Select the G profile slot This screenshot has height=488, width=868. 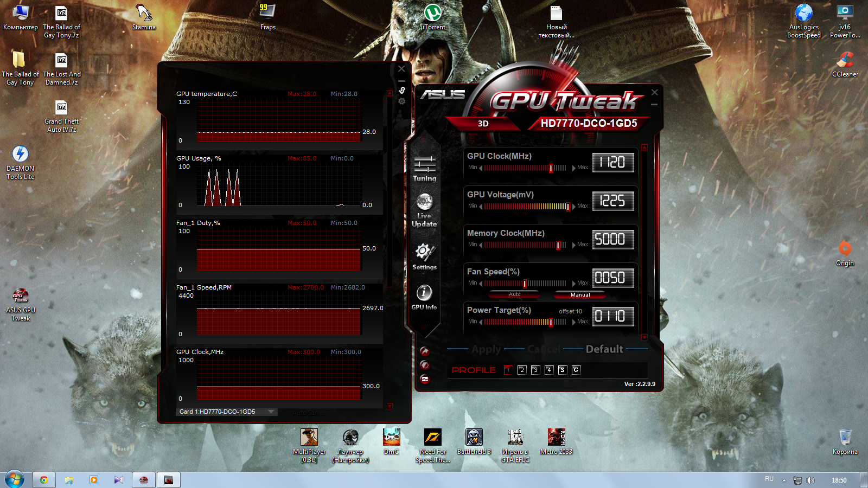click(x=576, y=370)
